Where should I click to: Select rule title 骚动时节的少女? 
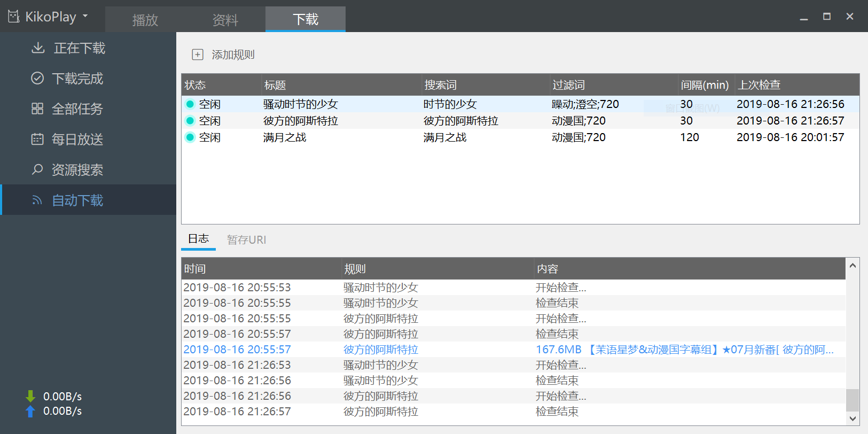click(301, 104)
